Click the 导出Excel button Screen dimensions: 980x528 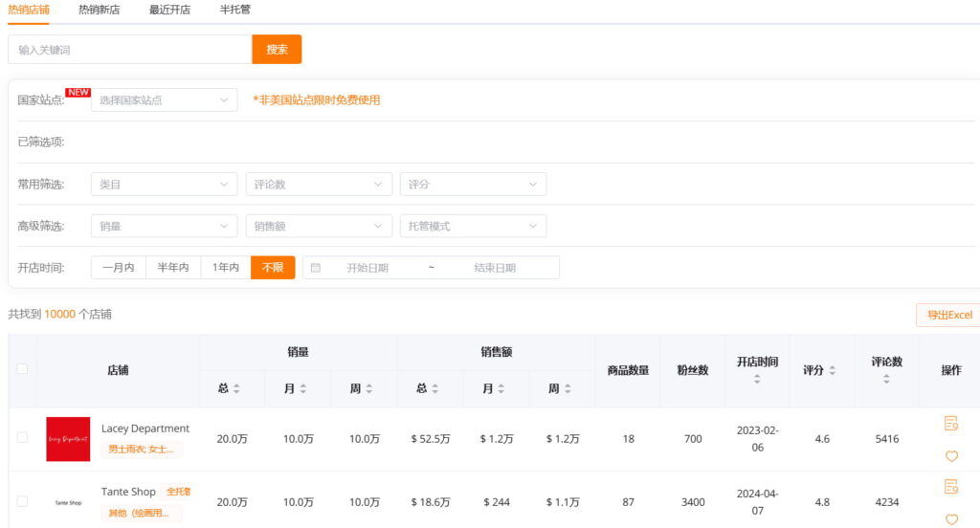[948, 315]
